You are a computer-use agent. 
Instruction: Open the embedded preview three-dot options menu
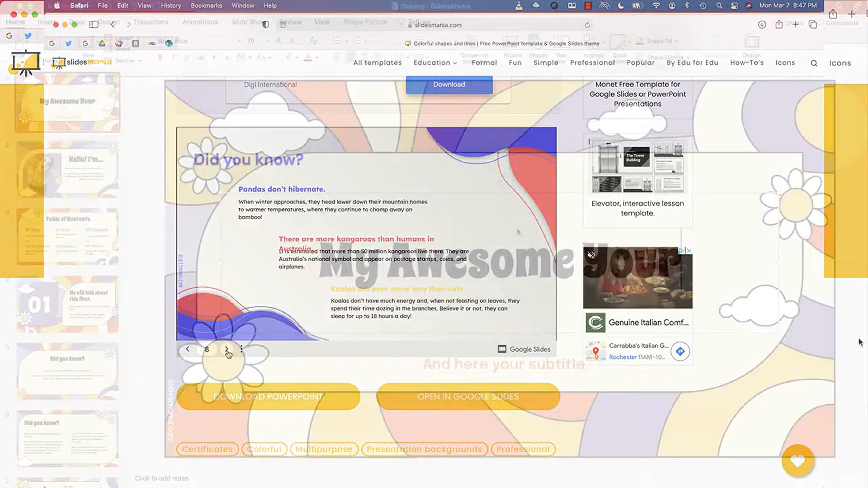point(241,349)
